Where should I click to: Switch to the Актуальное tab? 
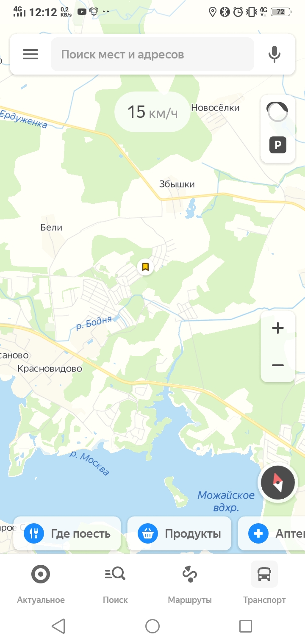41,584
